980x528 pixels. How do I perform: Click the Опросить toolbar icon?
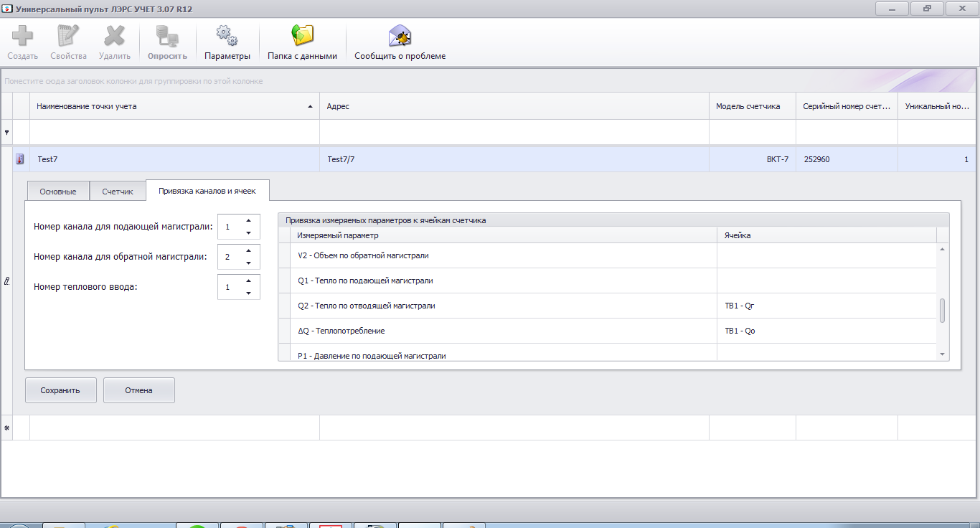point(167,36)
